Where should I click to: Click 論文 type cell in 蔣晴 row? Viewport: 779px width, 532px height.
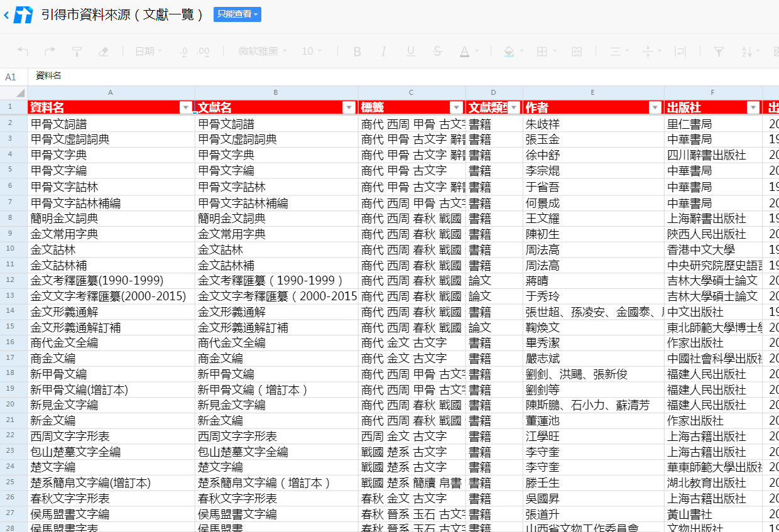point(494,280)
